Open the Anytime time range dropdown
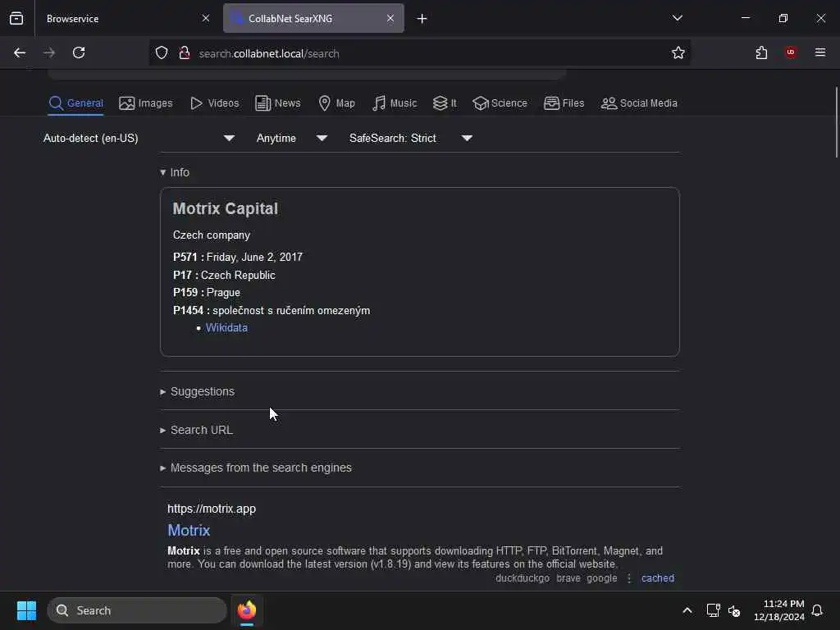This screenshot has height=630, width=840. pos(292,138)
